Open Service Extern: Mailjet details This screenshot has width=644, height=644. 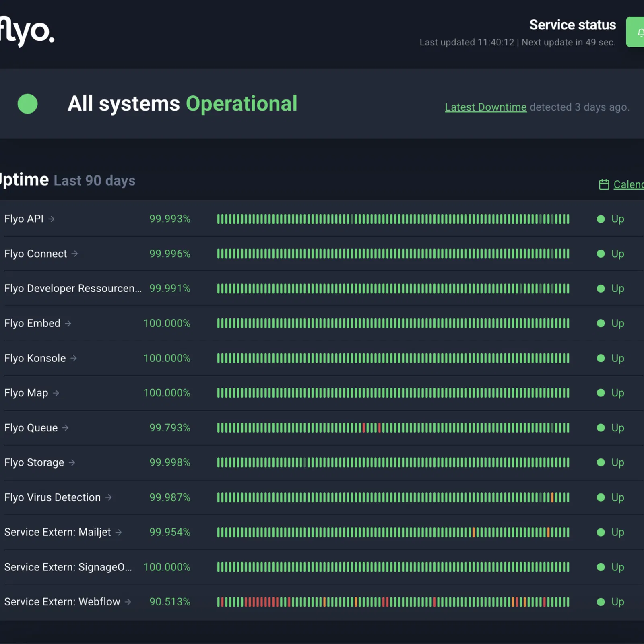[x=58, y=532]
